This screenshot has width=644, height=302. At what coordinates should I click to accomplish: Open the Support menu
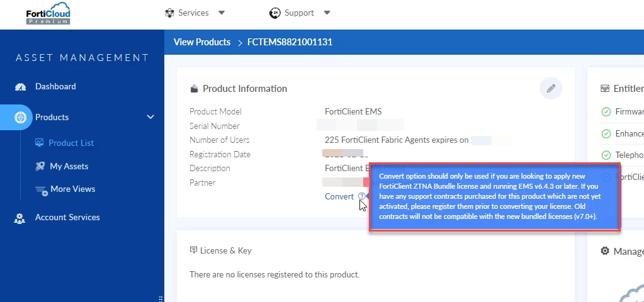[x=300, y=13]
